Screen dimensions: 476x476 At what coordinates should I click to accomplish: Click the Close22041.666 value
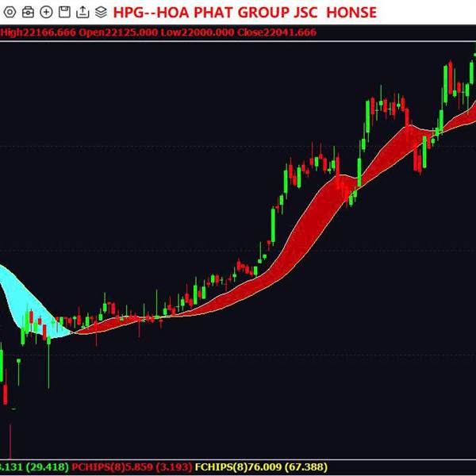coord(277,33)
